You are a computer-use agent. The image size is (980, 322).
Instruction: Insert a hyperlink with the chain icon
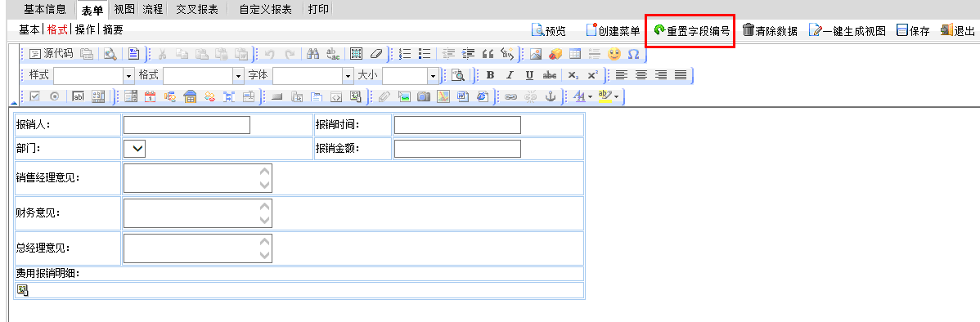(x=510, y=96)
